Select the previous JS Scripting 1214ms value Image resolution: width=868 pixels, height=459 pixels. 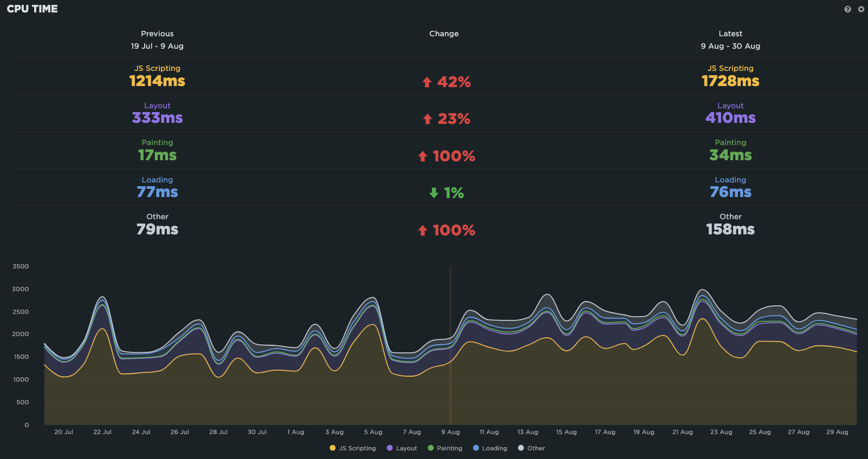click(x=157, y=81)
